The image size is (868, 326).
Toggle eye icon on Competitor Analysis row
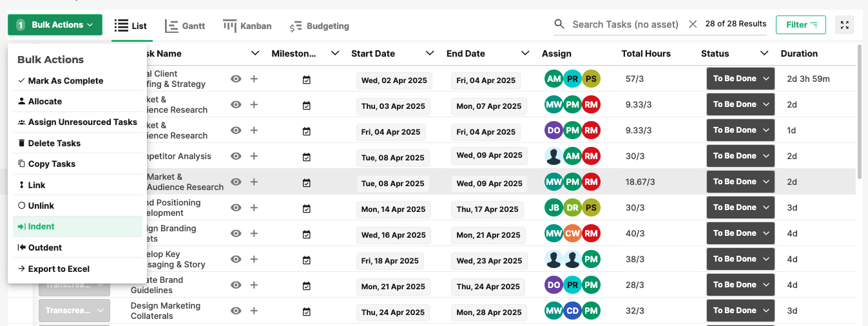pyautogui.click(x=236, y=156)
